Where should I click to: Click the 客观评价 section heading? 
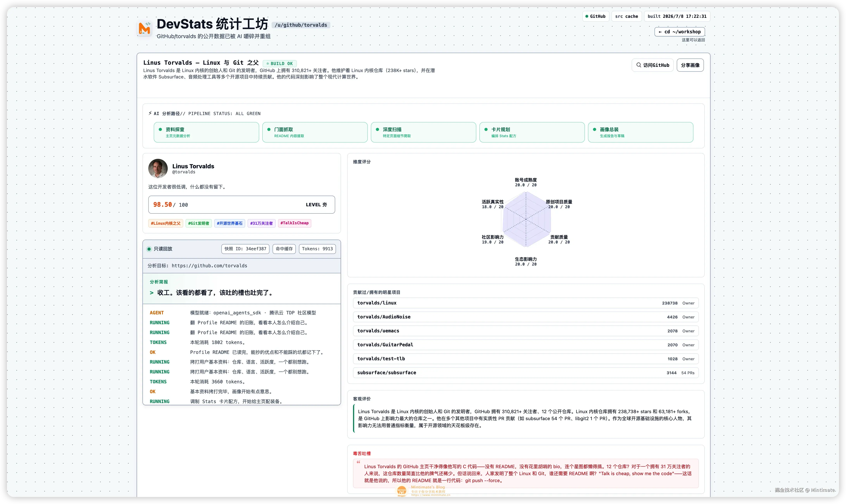362,399
